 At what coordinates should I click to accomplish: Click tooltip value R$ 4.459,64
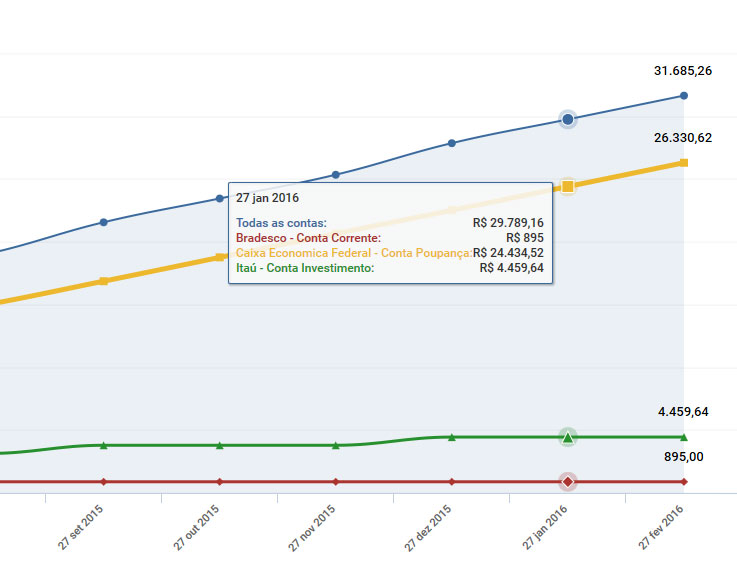coord(511,268)
